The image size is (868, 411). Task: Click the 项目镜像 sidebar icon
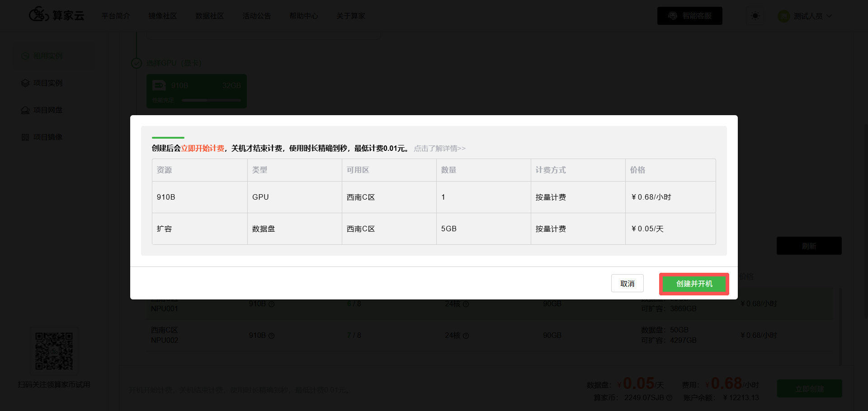25,137
